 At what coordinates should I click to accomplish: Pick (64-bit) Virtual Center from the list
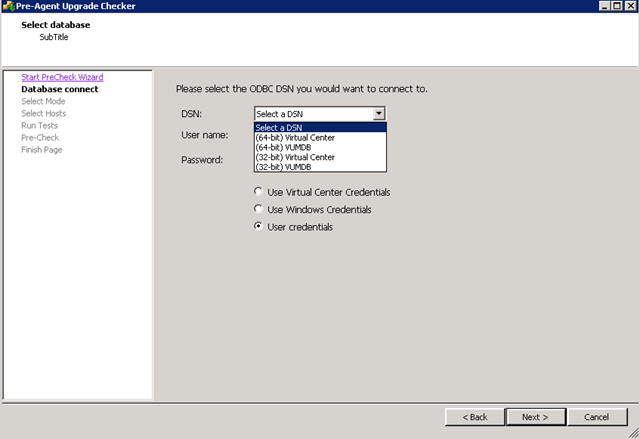point(320,137)
